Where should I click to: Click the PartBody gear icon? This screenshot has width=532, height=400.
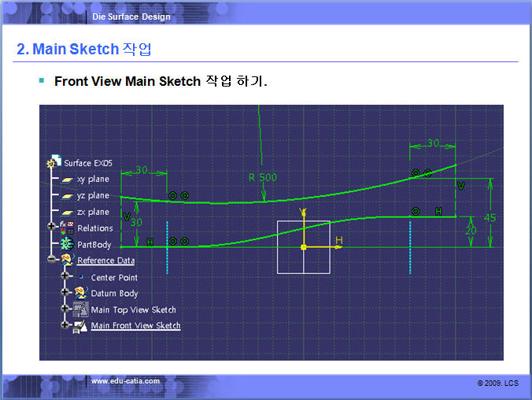pyautogui.click(x=67, y=244)
